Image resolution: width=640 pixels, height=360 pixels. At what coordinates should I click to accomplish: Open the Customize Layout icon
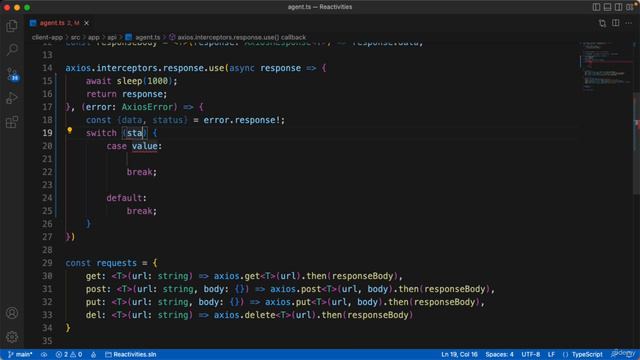click(629, 7)
